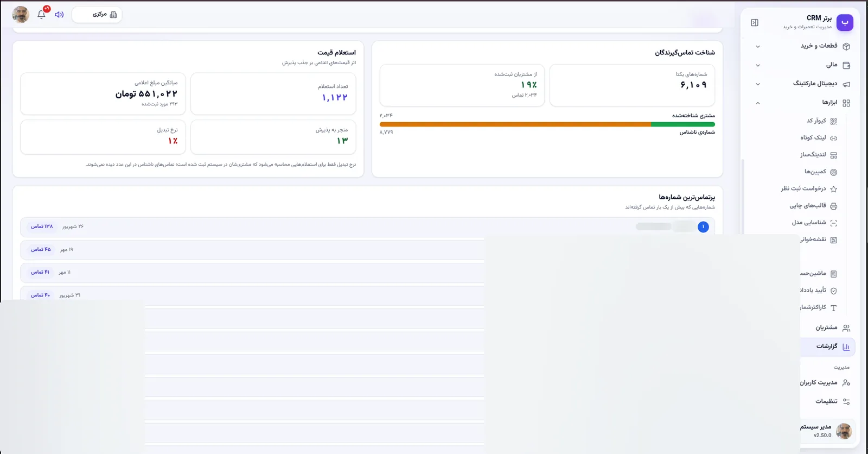Click the campaigns (کمپین‌ها) target icon

(834, 172)
